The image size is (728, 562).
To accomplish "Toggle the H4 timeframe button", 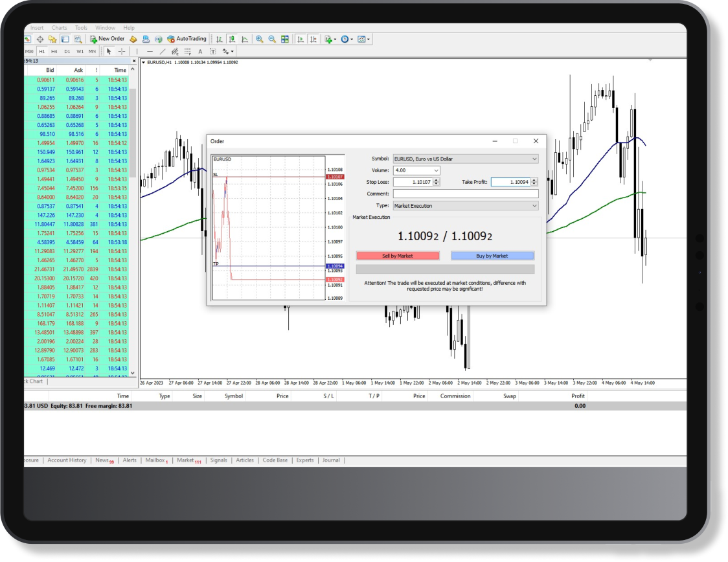I will click(54, 51).
